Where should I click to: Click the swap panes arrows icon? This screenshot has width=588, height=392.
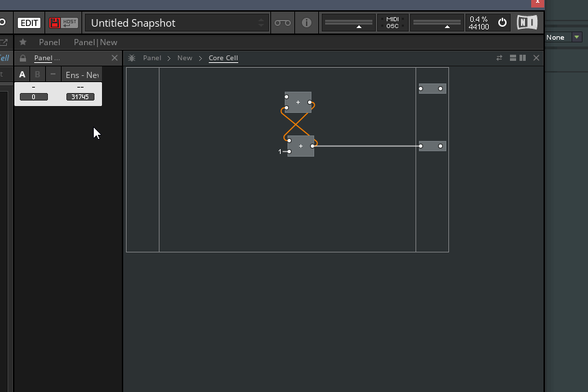[499, 57]
